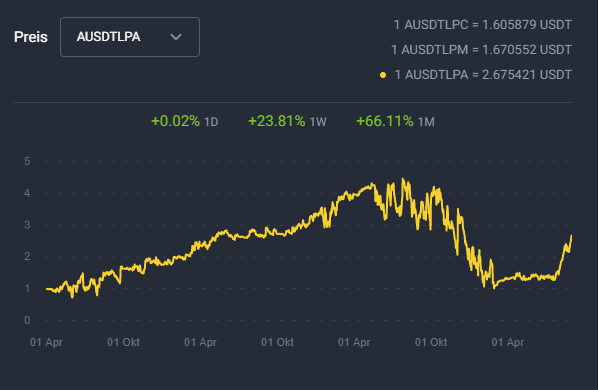Image resolution: width=598 pixels, height=390 pixels.
Task: Click the chart peak near 4.5
Action: pos(403,179)
